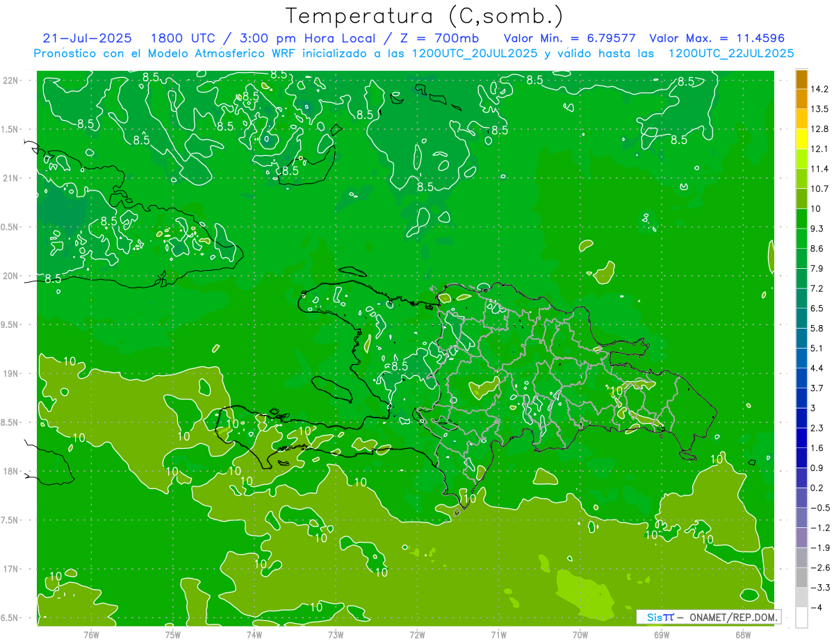
Task: Click the legend value "10.7"
Action: tap(819, 189)
